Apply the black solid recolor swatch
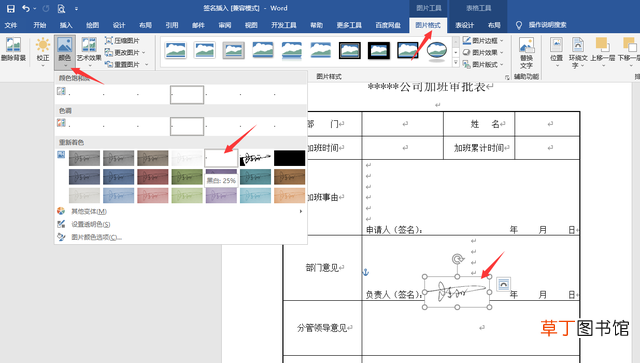This screenshot has width=640, height=363. pos(289,158)
